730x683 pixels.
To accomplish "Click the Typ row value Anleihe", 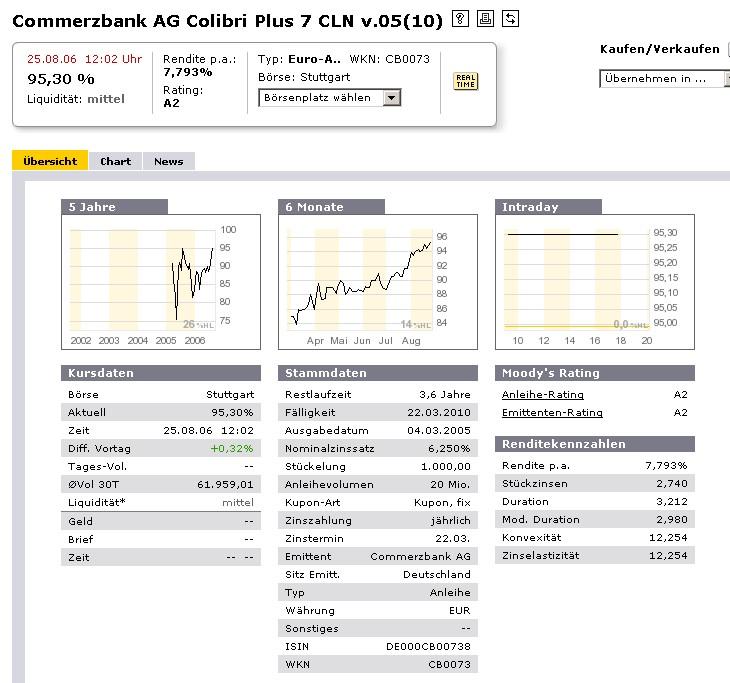I will [450, 592].
